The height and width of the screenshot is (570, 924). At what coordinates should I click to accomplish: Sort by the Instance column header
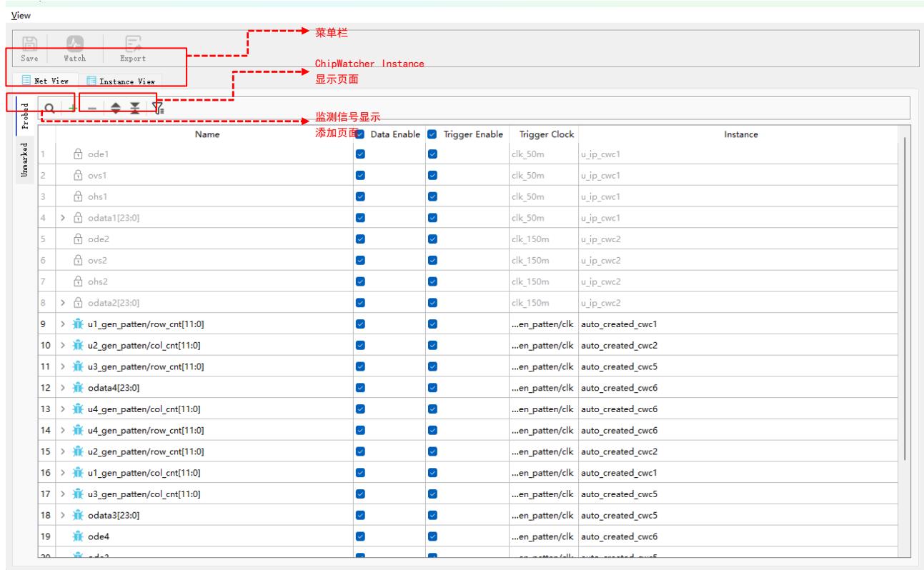pyautogui.click(x=740, y=134)
